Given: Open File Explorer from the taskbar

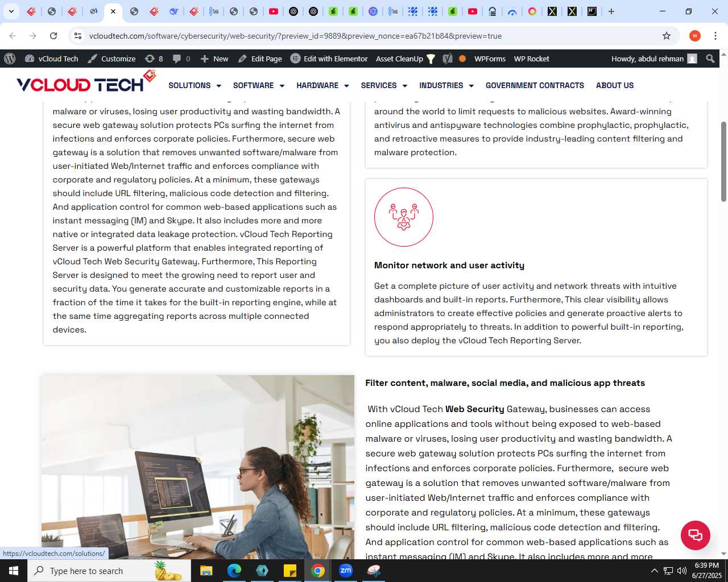Looking at the screenshot, I should pyautogui.click(x=206, y=571).
